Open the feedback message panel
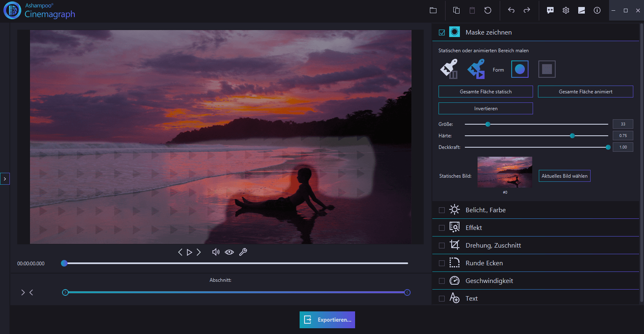This screenshot has width=644, height=334. coord(550,10)
